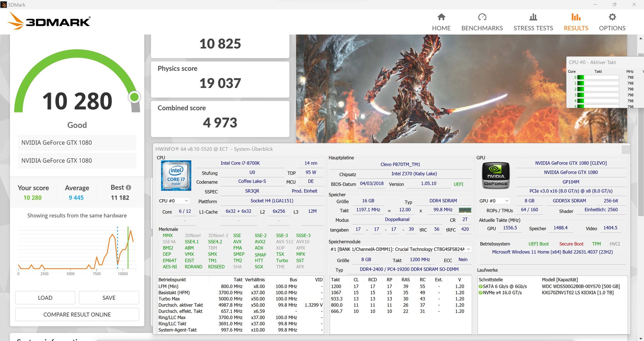Click the Intel Core i7 badge
This screenshot has width=644, height=341.
[x=176, y=176]
